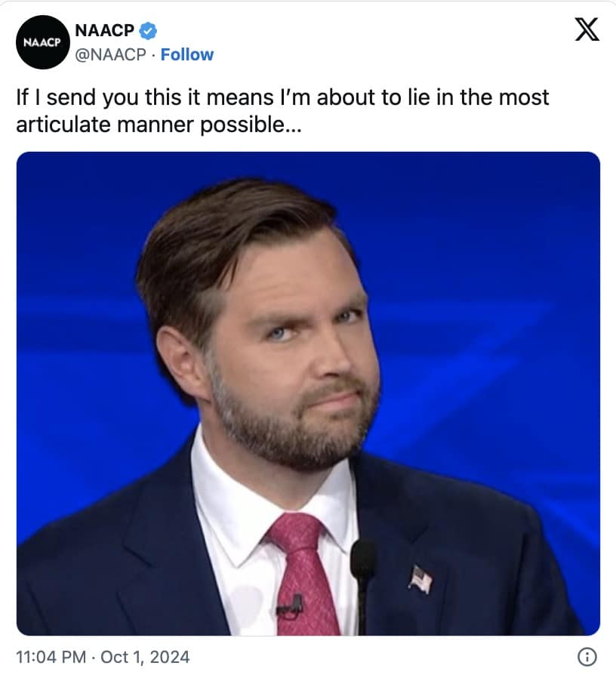Click the lavalier mic clip on tie

(291, 607)
